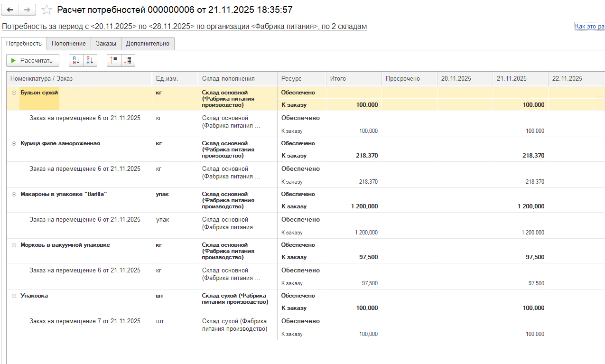Sort list ascending (А-Я) icon
Screen dimensions: 605x364
click(76, 60)
